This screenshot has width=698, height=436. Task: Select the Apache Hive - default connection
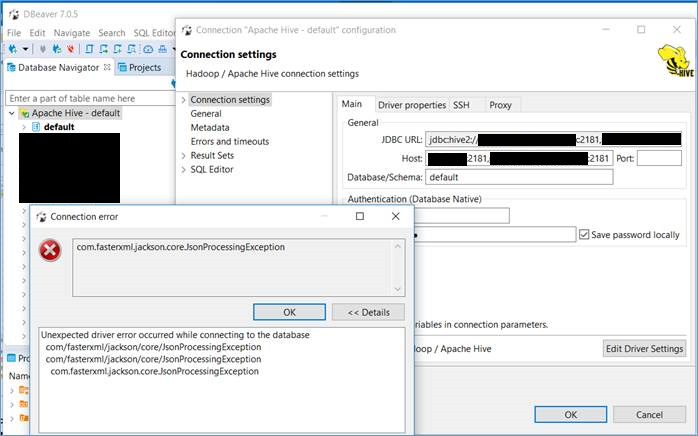[x=76, y=113]
